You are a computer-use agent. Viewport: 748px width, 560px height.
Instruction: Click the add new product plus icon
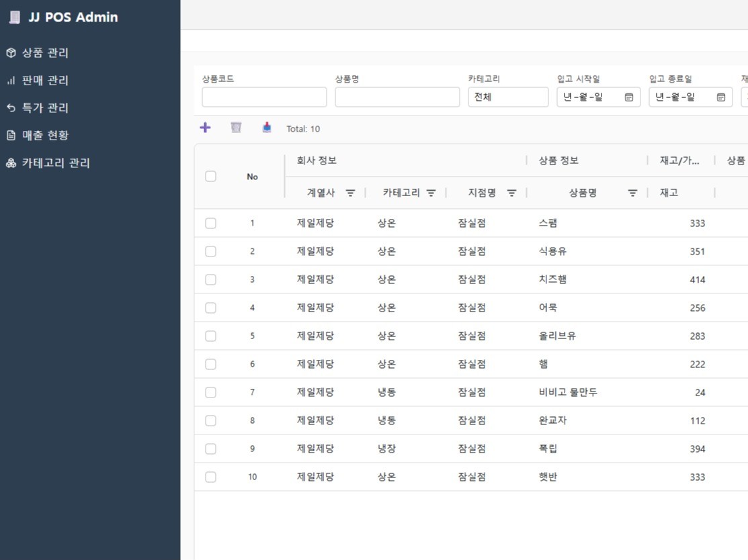(x=205, y=127)
